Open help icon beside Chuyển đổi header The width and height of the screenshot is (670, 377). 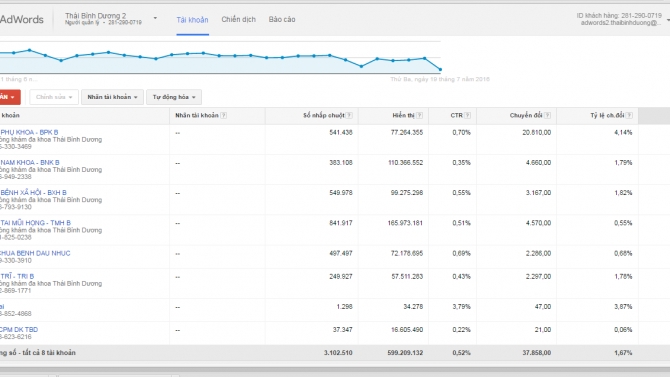547,115
